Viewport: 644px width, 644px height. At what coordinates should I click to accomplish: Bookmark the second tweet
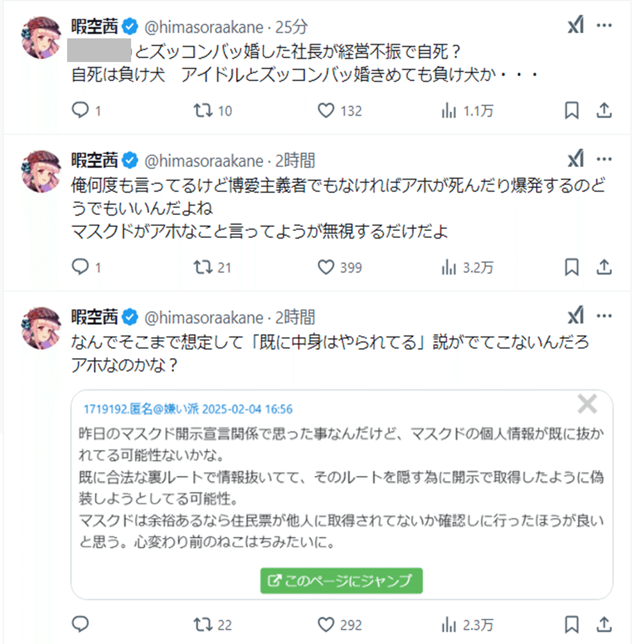pos(572,267)
